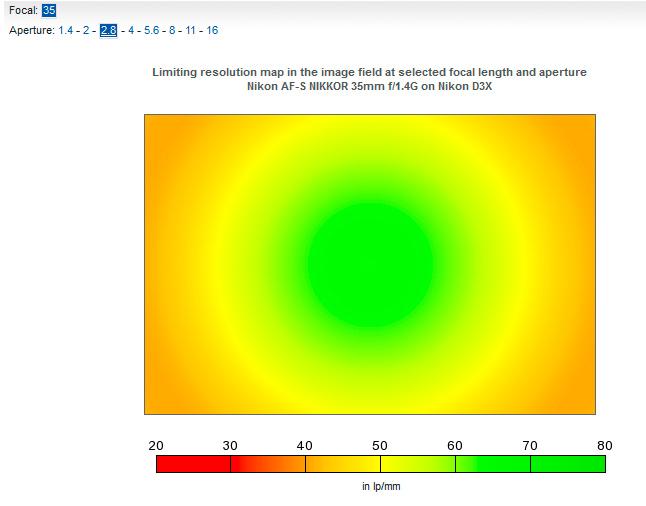The width and height of the screenshot is (646, 506).
Task: Choose aperture 5.6
Action: [x=152, y=30]
